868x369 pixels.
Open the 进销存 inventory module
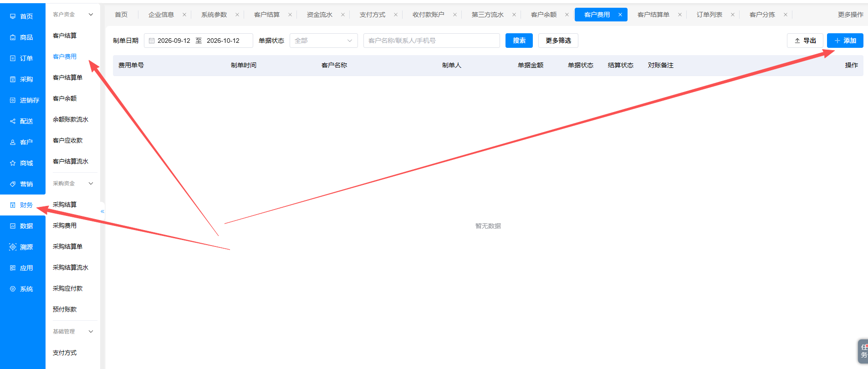coord(22,100)
